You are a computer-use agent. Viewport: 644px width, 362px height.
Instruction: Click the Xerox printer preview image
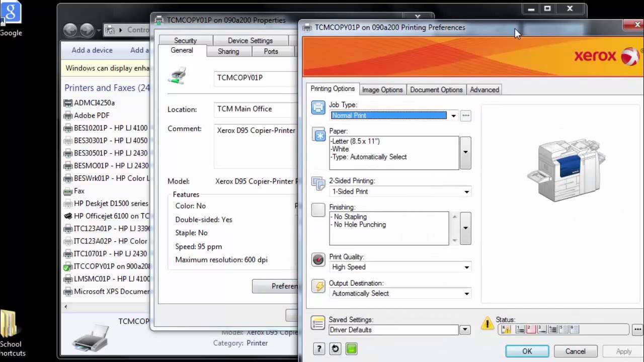pos(566,170)
